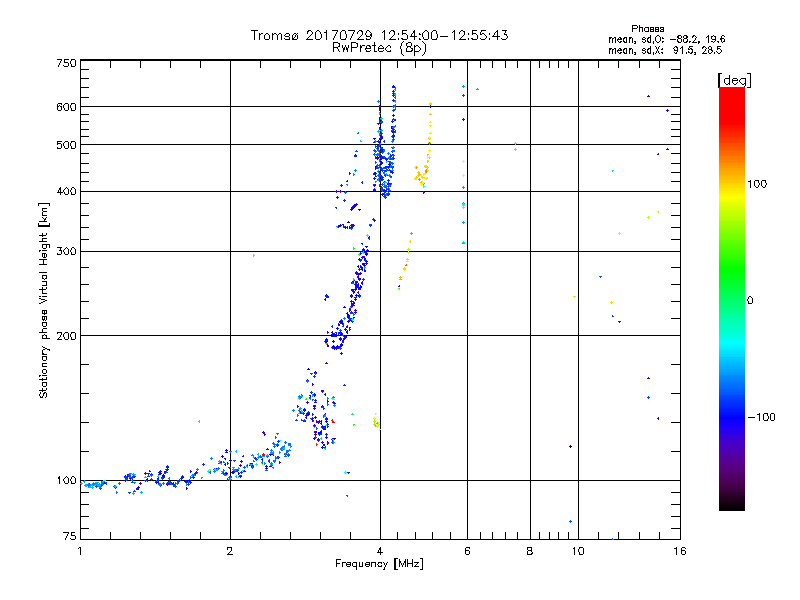Screen dimensions: 800x600
Task: Click the colorbar tick label '-100'
Action: 762,417
